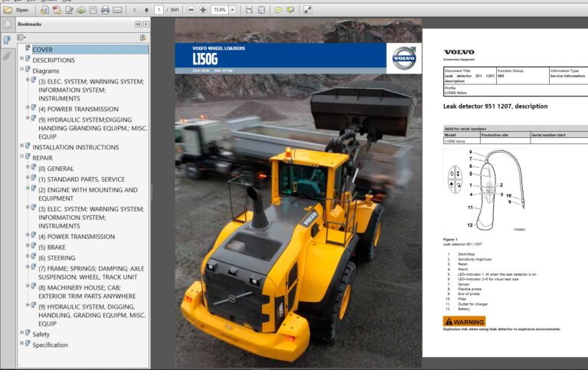This screenshot has width=588, height=370.
Task: Open (8) MACHINERY HOUSE; CAB bookmark
Action: point(87,292)
